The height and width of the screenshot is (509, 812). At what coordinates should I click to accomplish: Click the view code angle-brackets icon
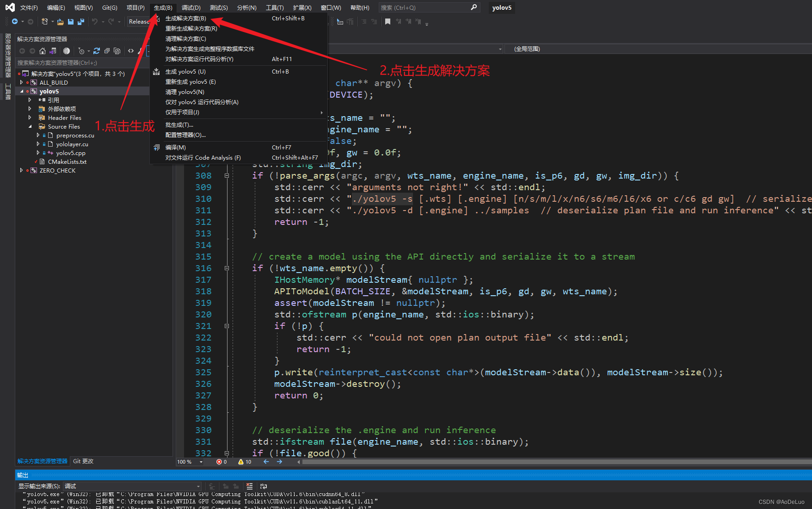(131, 51)
